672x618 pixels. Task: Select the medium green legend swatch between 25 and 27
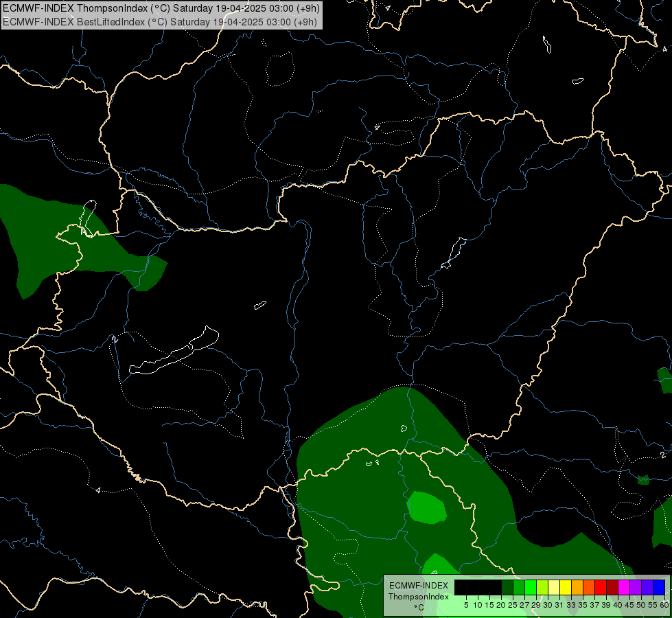[x=519, y=587]
